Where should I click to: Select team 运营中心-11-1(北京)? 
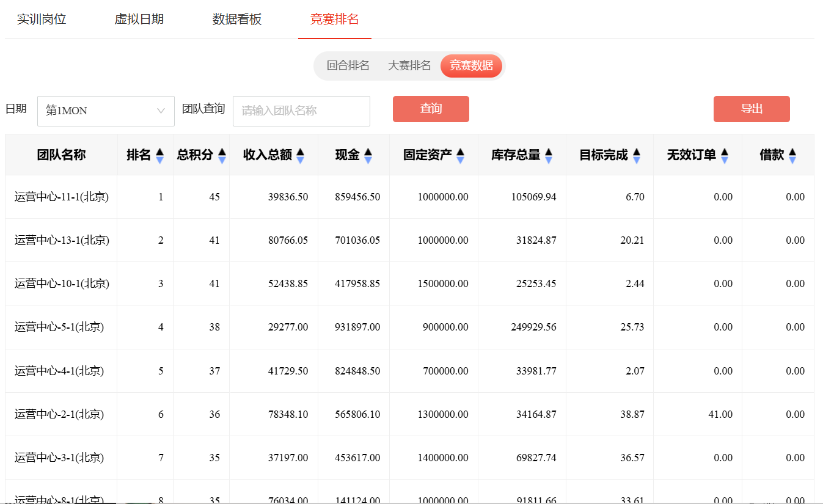coord(62,197)
